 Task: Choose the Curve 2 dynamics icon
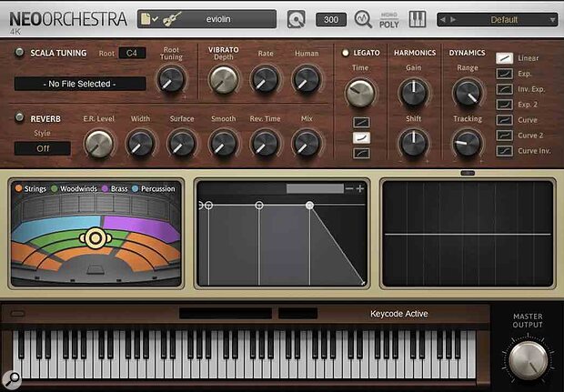click(x=504, y=136)
